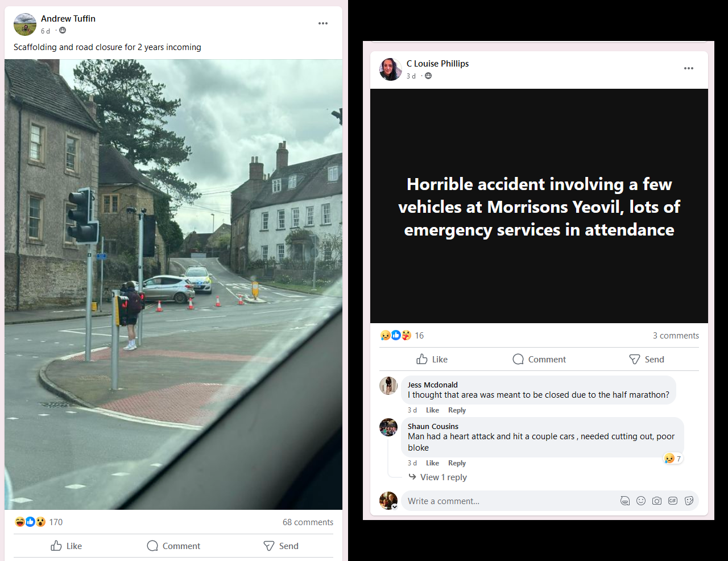Switch commenting profile via avatar arrow
728x561 pixels.
395,506
